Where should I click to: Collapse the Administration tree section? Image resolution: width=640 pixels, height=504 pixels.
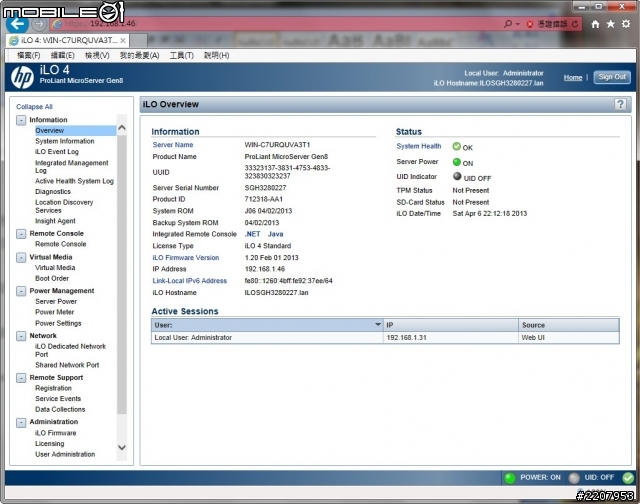21,422
